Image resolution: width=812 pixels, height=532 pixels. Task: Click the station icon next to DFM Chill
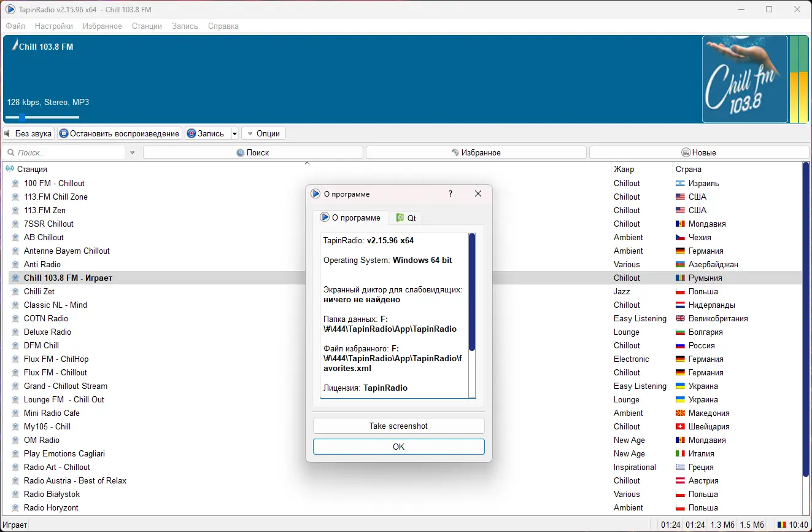(x=16, y=345)
